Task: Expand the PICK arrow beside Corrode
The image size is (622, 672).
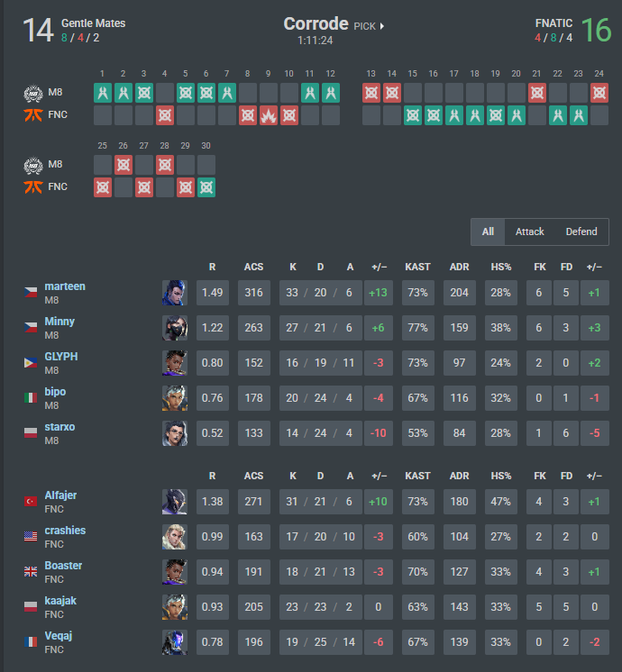Action: [382, 26]
